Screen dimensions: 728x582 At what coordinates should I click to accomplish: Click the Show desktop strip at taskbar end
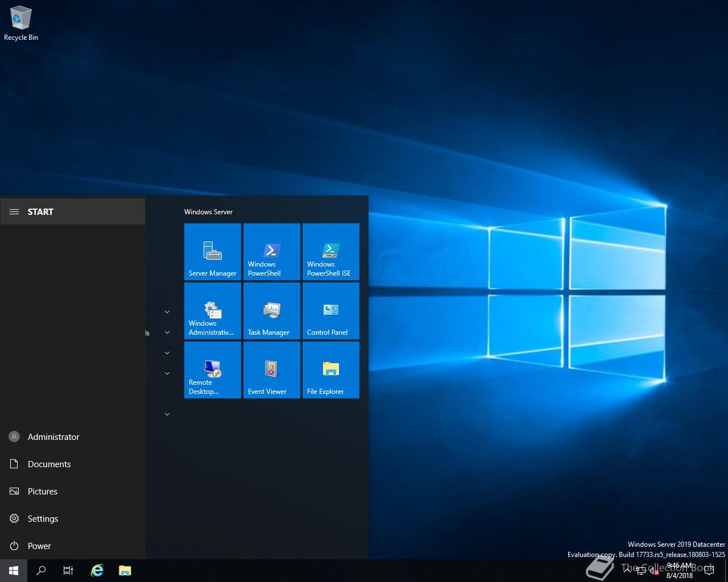[726, 571]
